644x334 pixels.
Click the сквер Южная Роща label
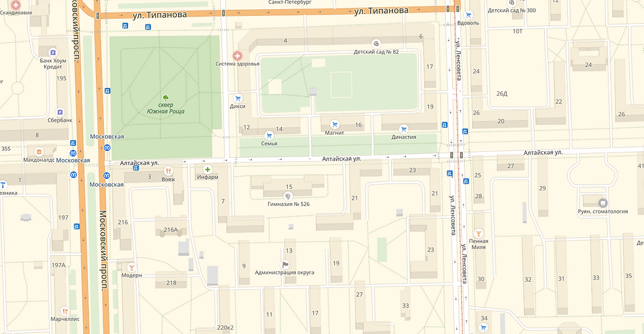coord(166,108)
